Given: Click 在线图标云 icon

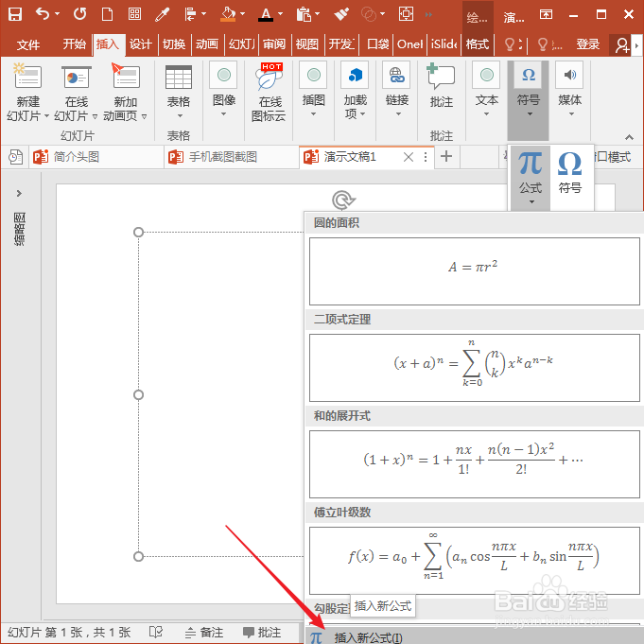Looking at the screenshot, I should tap(269, 92).
